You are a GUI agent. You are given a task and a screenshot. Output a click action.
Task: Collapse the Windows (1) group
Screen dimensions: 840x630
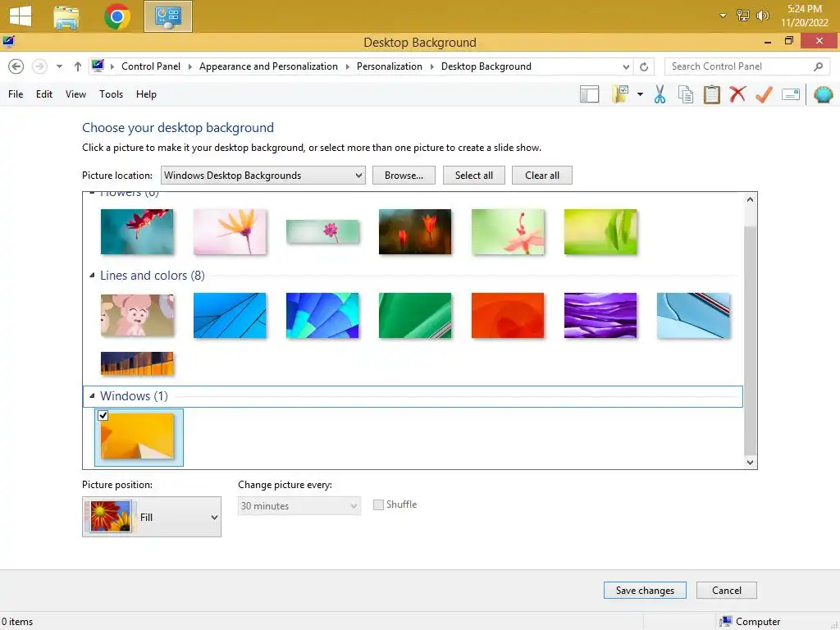pyautogui.click(x=92, y=396)
